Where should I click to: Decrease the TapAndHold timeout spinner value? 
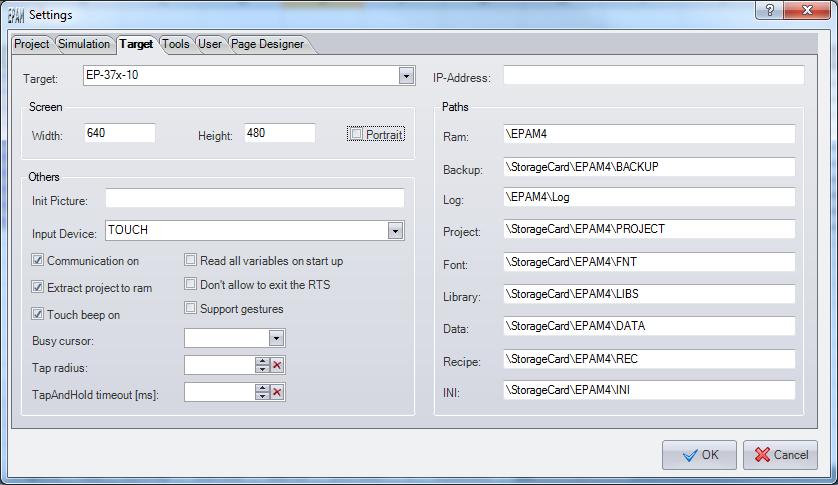point(262,396)
